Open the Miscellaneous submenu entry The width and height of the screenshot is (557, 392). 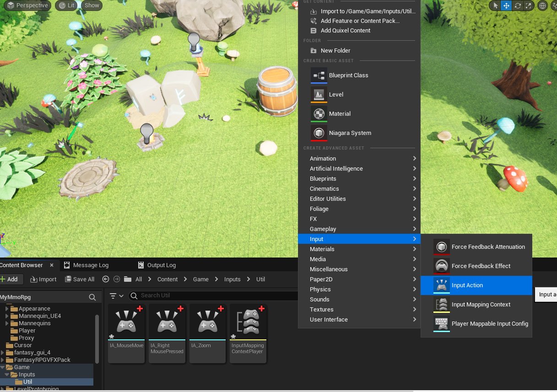click(359, 269)
